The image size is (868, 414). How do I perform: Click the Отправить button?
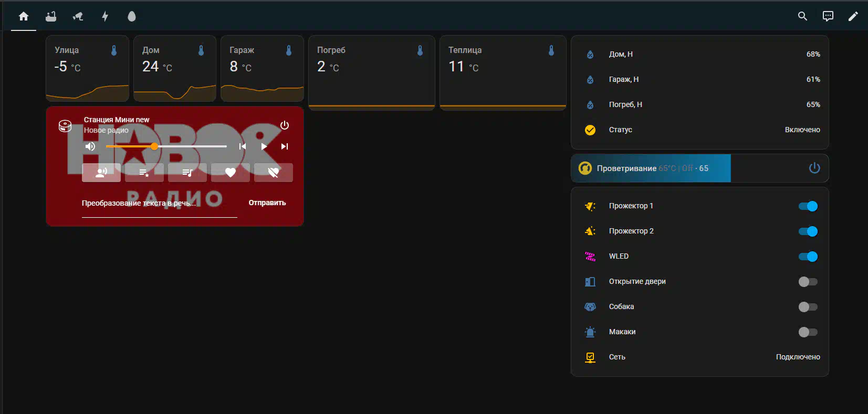[267, 203]
